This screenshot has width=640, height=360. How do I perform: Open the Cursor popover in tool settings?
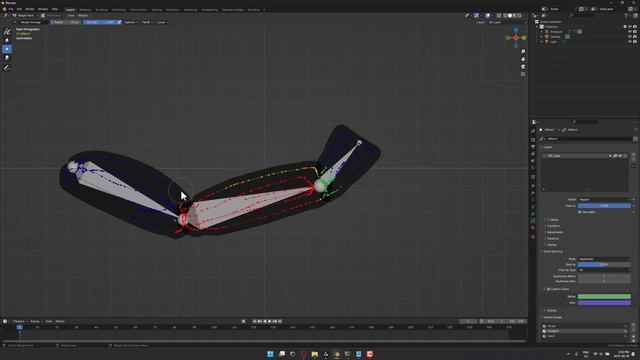click(162, 22)
